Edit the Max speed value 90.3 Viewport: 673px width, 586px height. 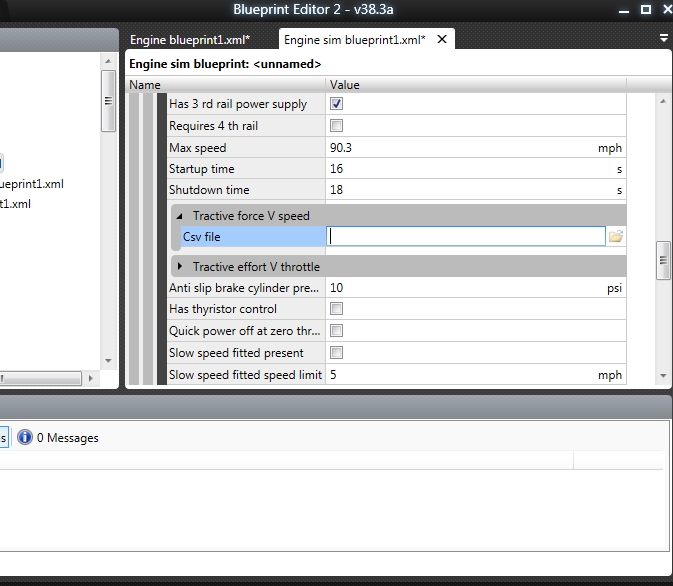pyautogui.click(x=476, y=148)
